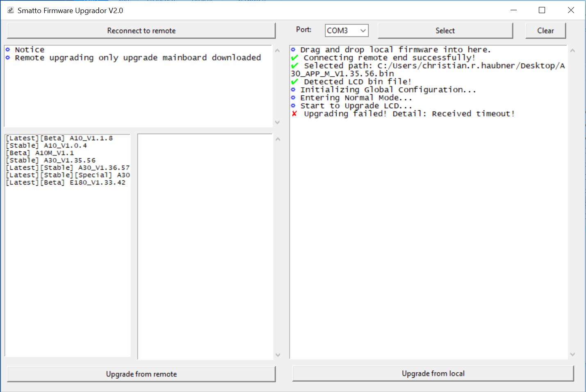Close the Smatto Firmware Upgrador window
Screen dimensions: 586x392
571,10
